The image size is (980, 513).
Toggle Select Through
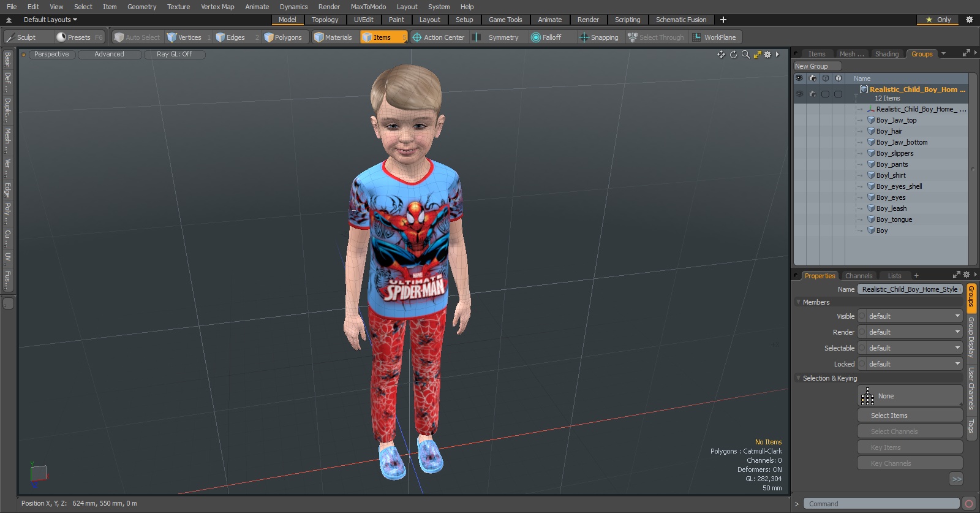click(x=656, y=37)
